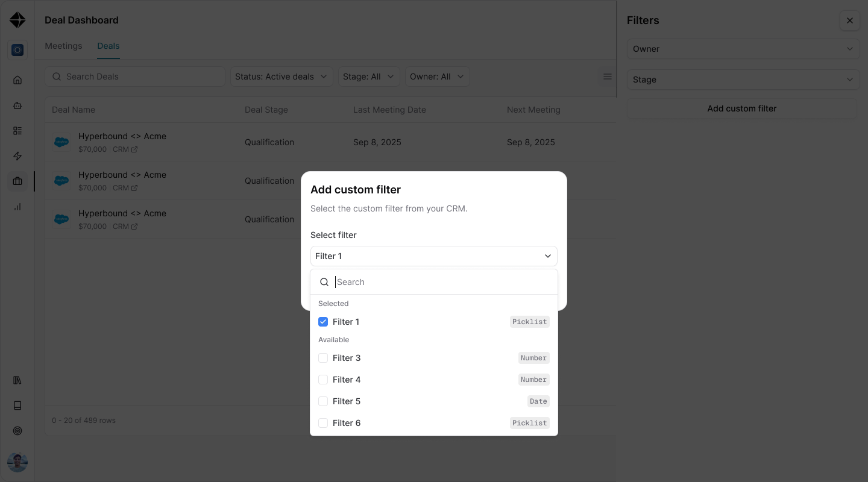Open the lightning bolt sidebar icon
Screen dimensions: 868x482
coord(17,156)
